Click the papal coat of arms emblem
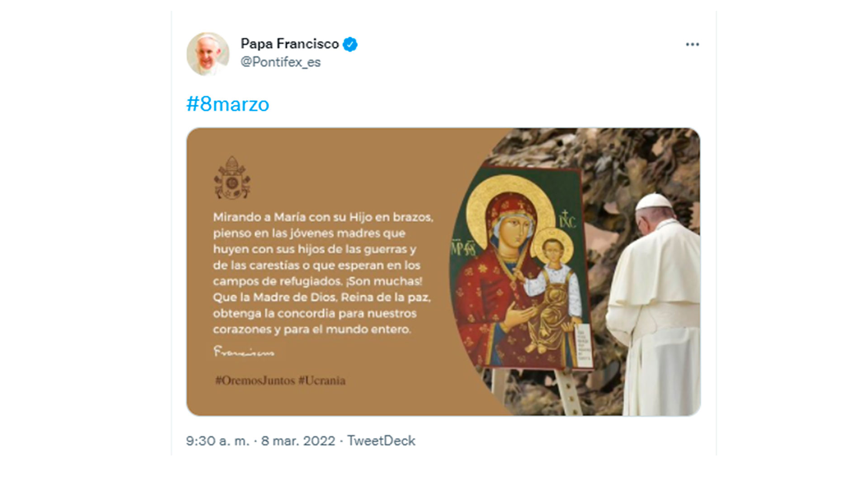Image resolution: width=868 pixels, height=488 pixels. [232, 178]
